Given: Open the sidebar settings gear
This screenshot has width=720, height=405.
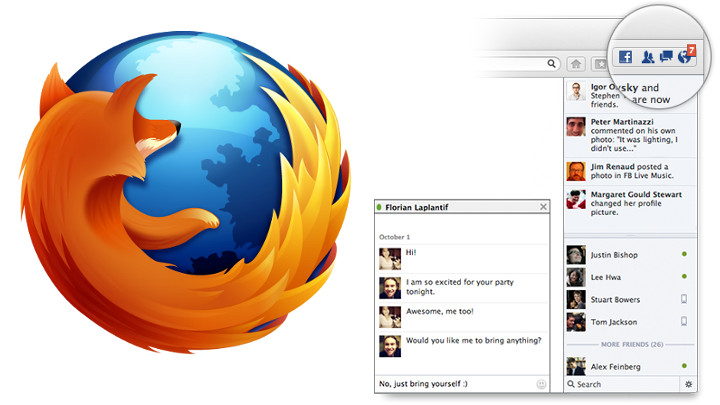Looking at the screenshot, I should (688, 384).
